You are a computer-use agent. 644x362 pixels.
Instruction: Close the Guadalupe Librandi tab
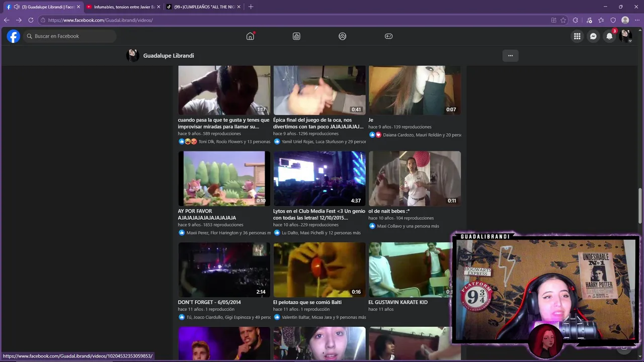(78, 7)
